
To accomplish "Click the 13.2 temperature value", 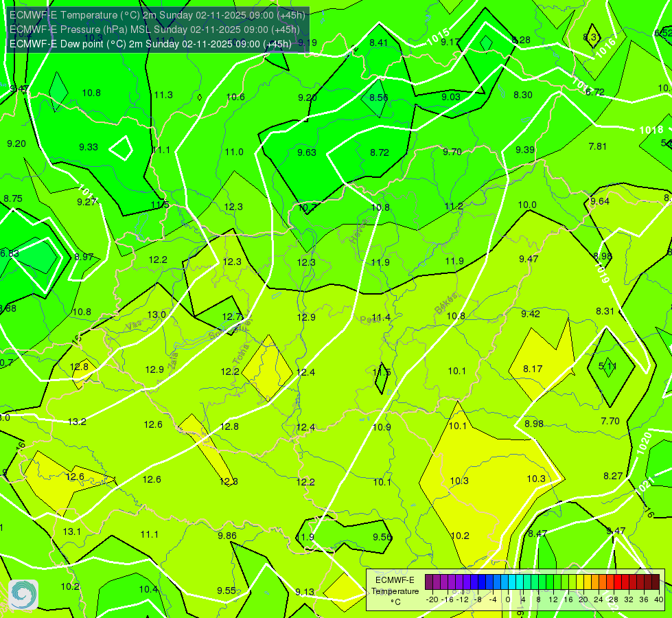I will point(77,422).
